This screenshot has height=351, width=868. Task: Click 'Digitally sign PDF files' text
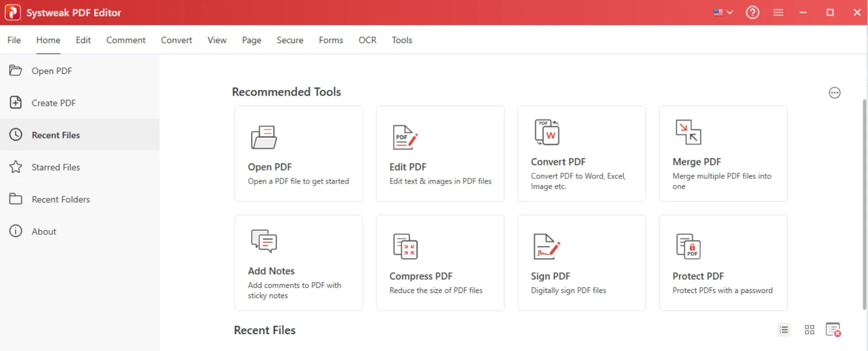click(569, 290)
